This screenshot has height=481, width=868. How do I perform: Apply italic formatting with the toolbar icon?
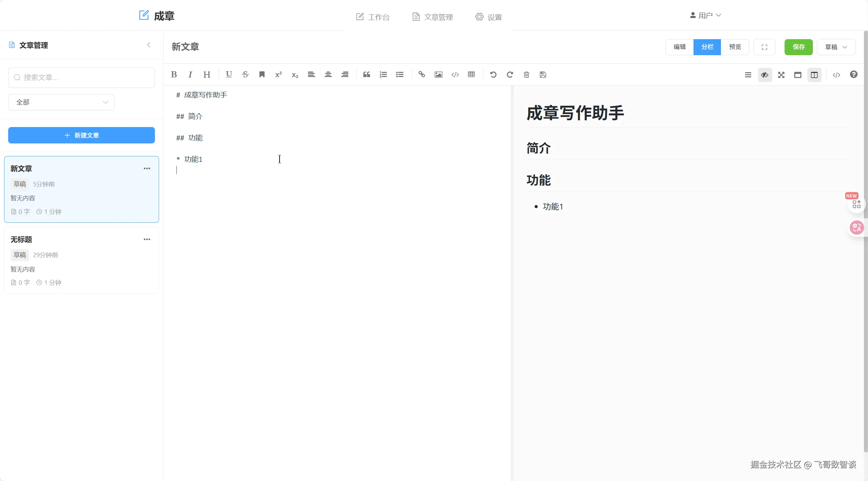(x=190, y=75)
